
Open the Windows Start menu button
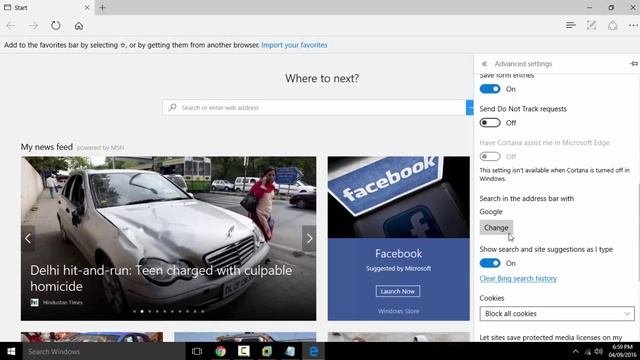pyautogui.click(x=11, y=351)
